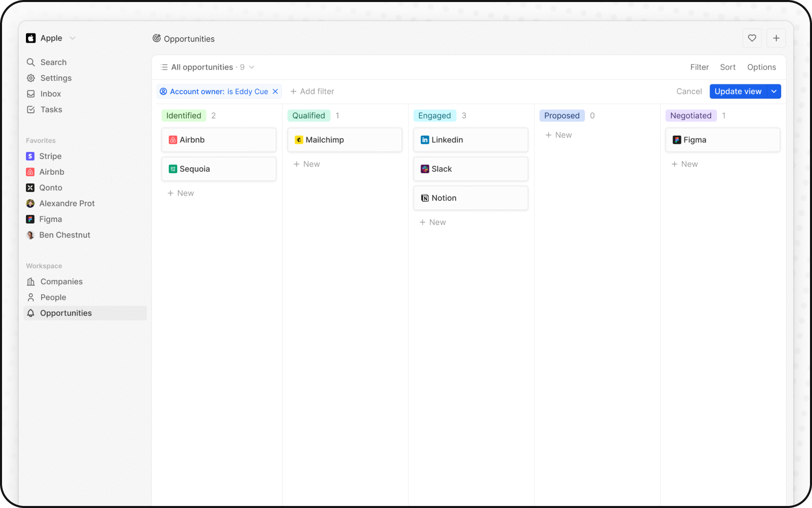
Task: Add new opportunity in Proposed column
Action: pos(558,135)
